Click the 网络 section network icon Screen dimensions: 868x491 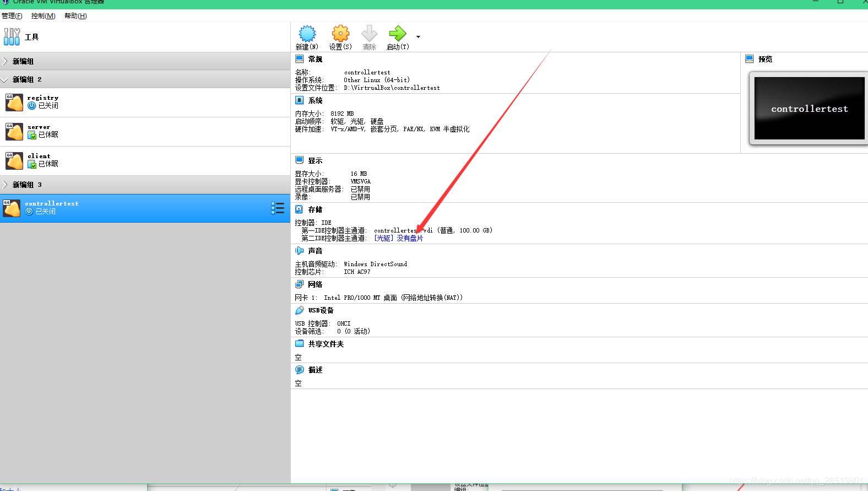pyautogui.click(x=300, y=284)
